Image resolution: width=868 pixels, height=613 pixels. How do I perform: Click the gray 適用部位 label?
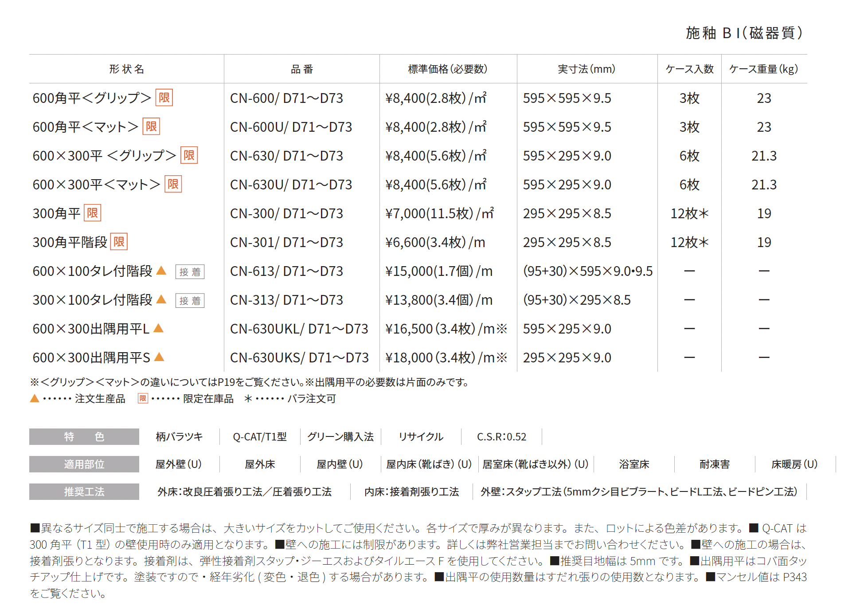[84, 464]
